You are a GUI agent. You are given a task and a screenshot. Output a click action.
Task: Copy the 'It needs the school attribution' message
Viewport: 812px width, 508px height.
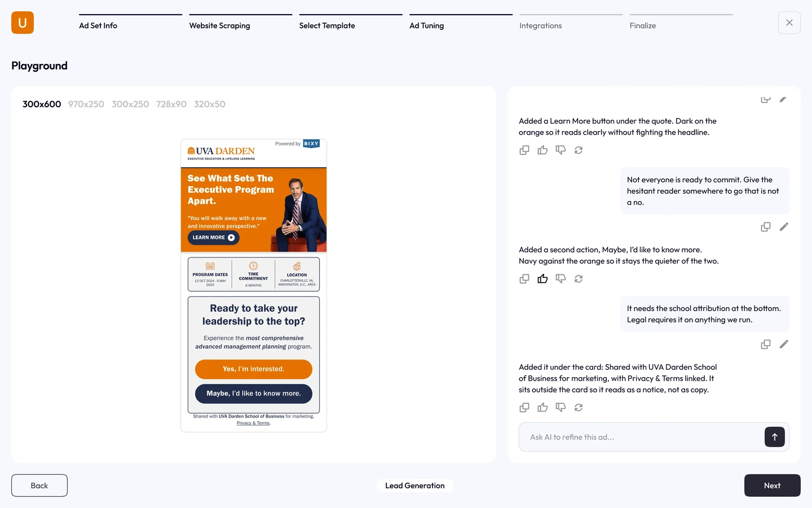tap(766, 344)
